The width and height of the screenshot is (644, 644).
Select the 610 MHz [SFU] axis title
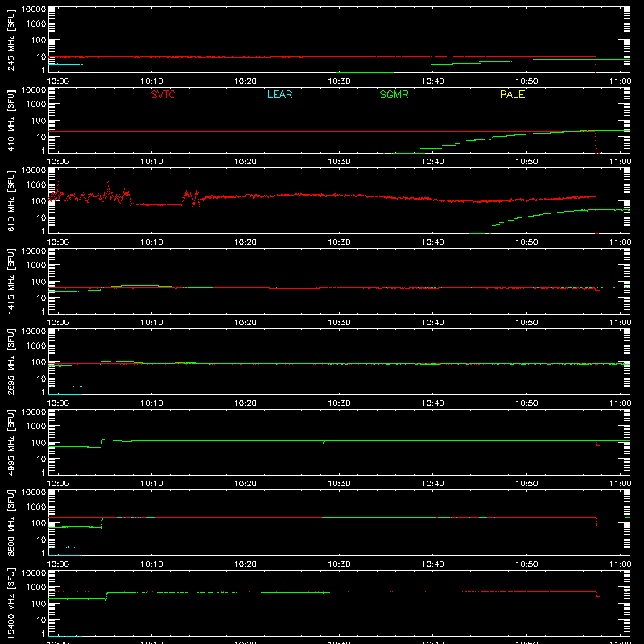click(10, 200)
